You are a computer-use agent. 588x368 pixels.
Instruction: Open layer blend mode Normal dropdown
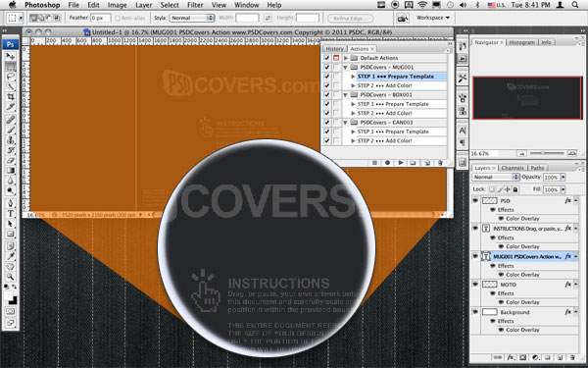(x=495, y=177)
